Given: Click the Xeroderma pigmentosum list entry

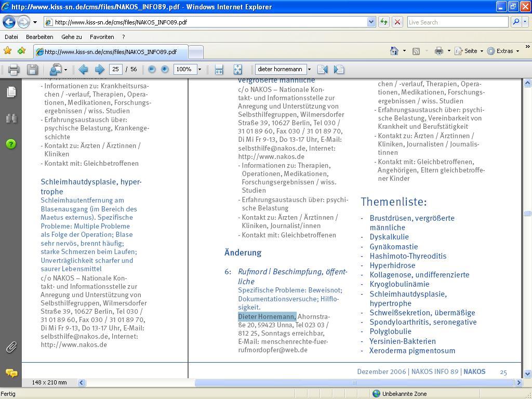Looking at the screenshot, I should 412,351.
